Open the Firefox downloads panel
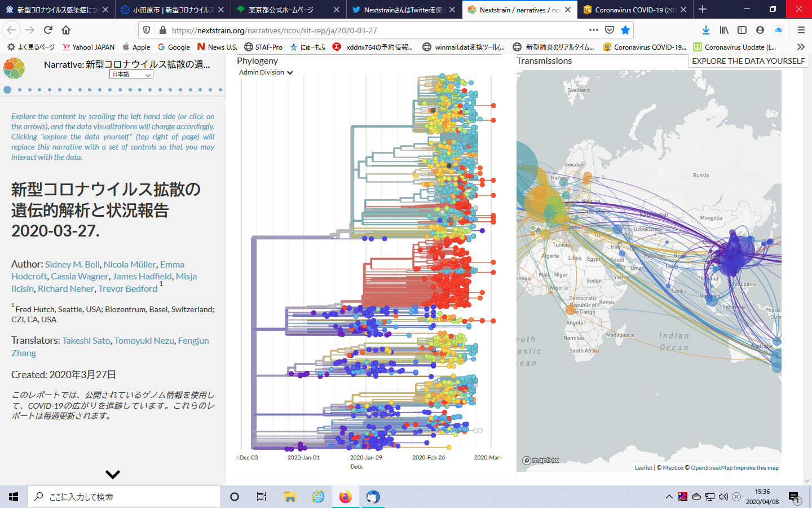 [x=705, y=30]
